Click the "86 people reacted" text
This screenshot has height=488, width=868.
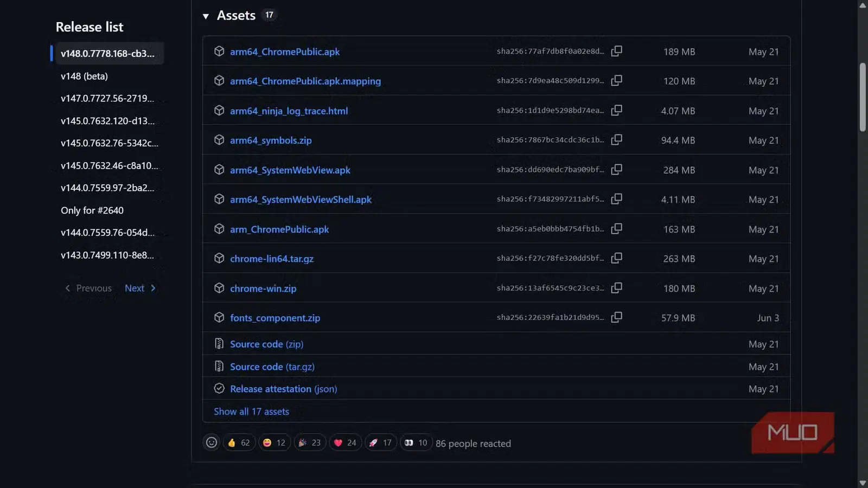coord(473,444)
